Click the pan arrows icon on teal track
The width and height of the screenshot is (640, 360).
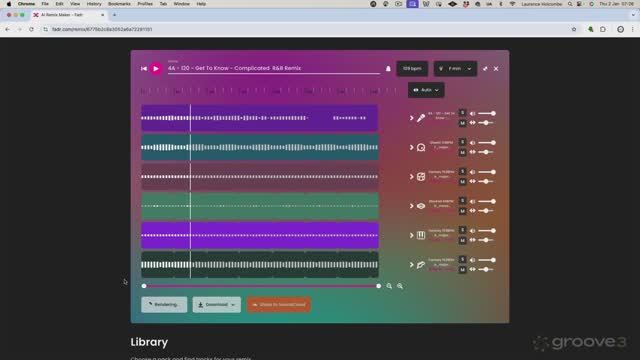click(473, 152)
